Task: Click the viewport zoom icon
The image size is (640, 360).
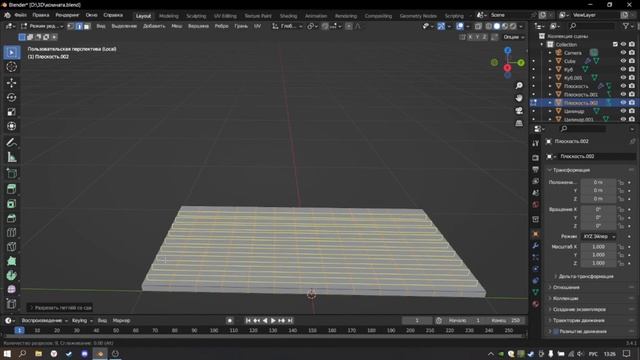Action: click(x=519, y=85)
